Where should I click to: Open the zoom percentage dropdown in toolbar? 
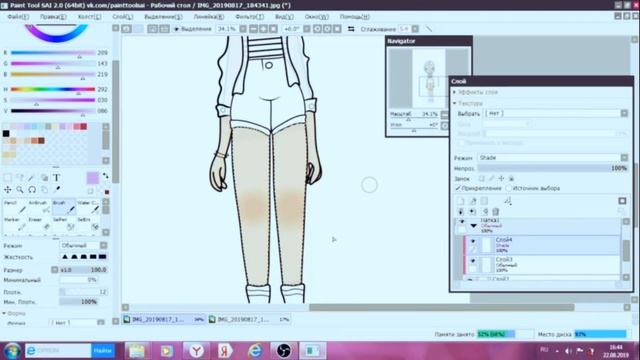pos(243,29)
